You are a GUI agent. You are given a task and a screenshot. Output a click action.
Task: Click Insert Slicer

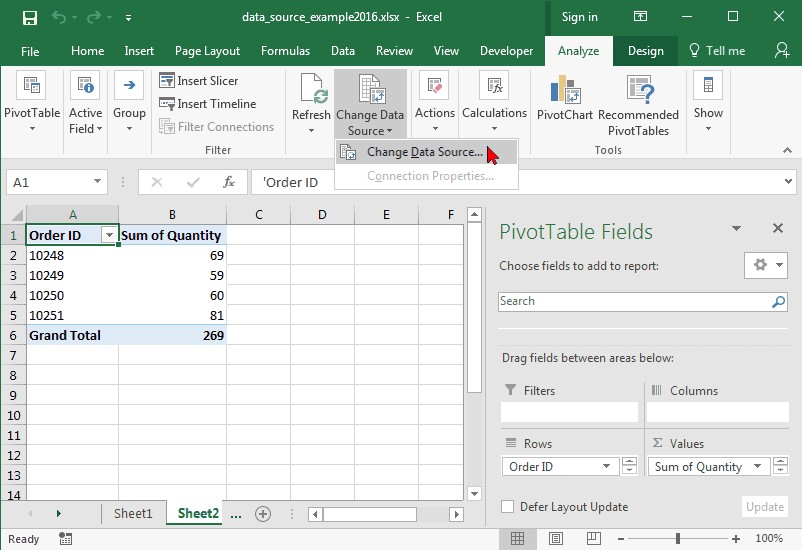[x=198, y=80]
